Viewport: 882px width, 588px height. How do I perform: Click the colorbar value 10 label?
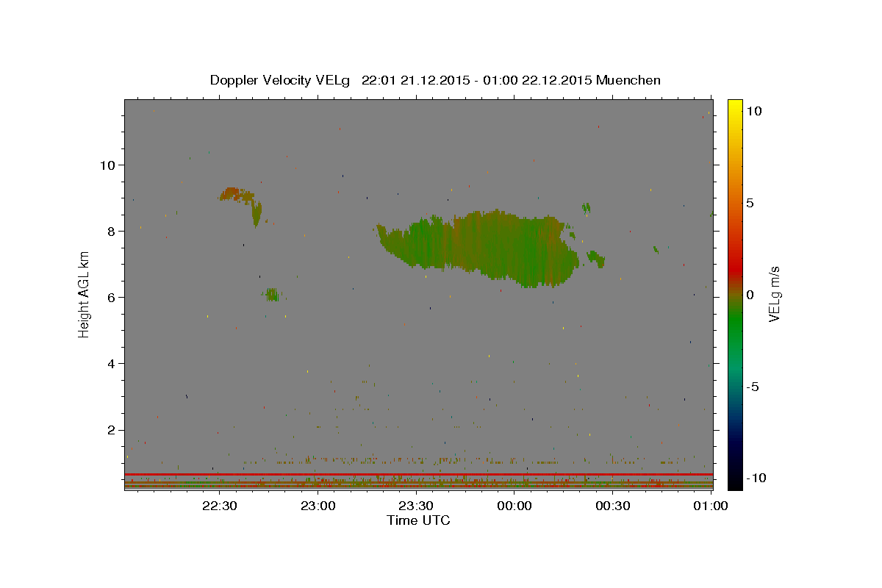753,110
